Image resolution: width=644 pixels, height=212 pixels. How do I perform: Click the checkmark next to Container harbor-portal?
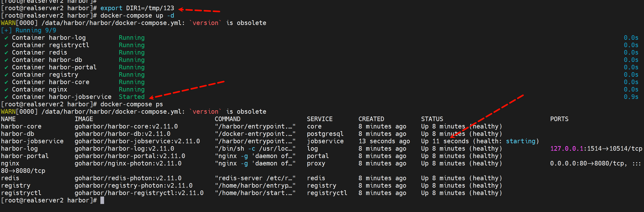[x=6, y=67]
